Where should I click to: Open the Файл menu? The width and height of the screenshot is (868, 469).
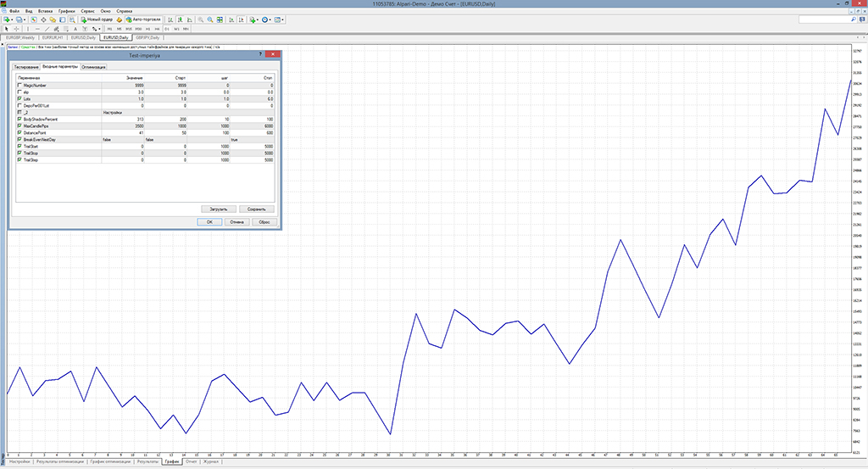(14, 11)
